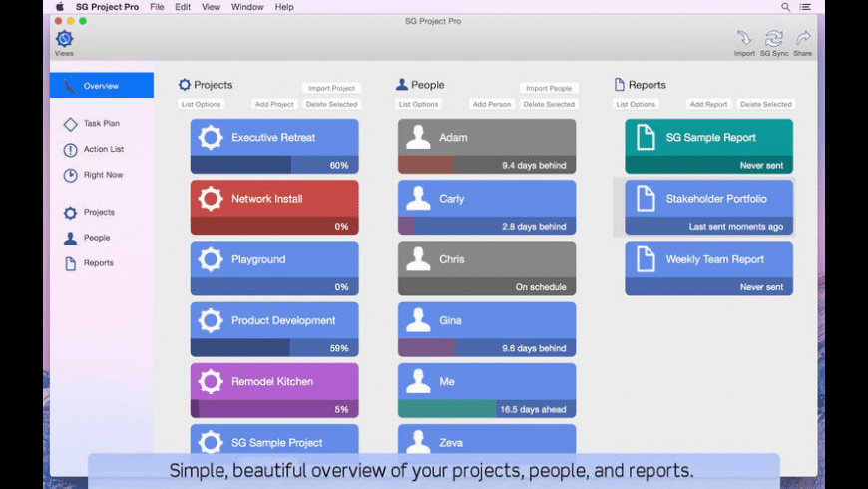Open the View menu
Image resolution: width=868 pixels, height=489 pixels.
pos(211,7)
